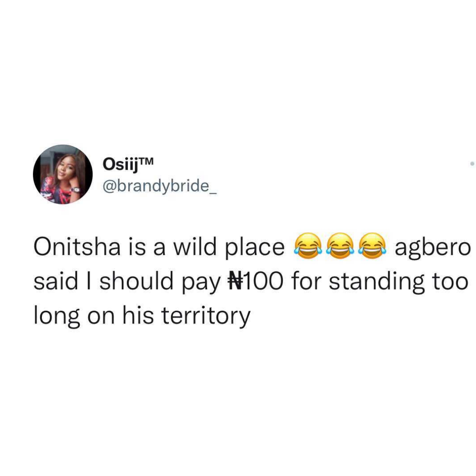Click the first laughing tears emoji
Viewport: 476px width, 476px height.
308,246
